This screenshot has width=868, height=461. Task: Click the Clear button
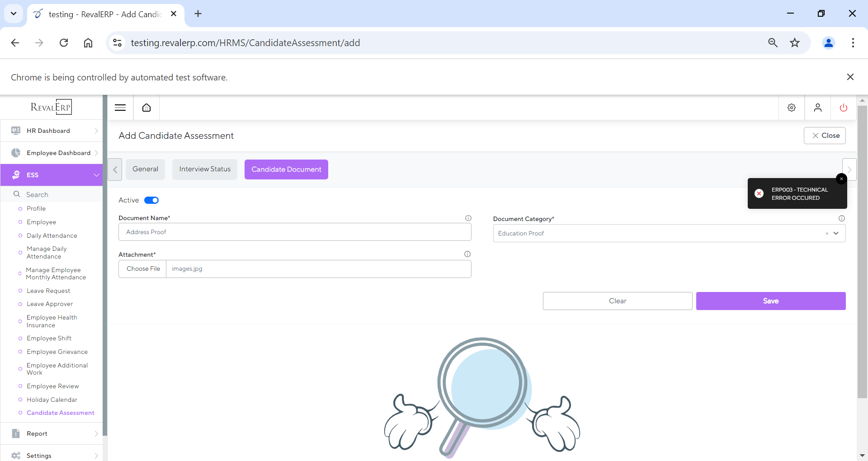tap(617, 301)
